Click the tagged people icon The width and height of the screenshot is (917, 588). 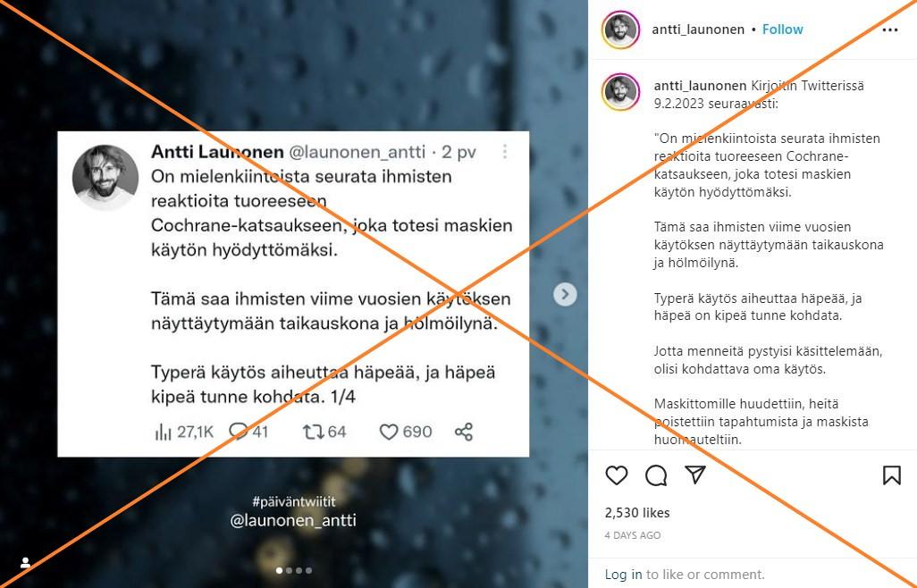tap(25, 562)
